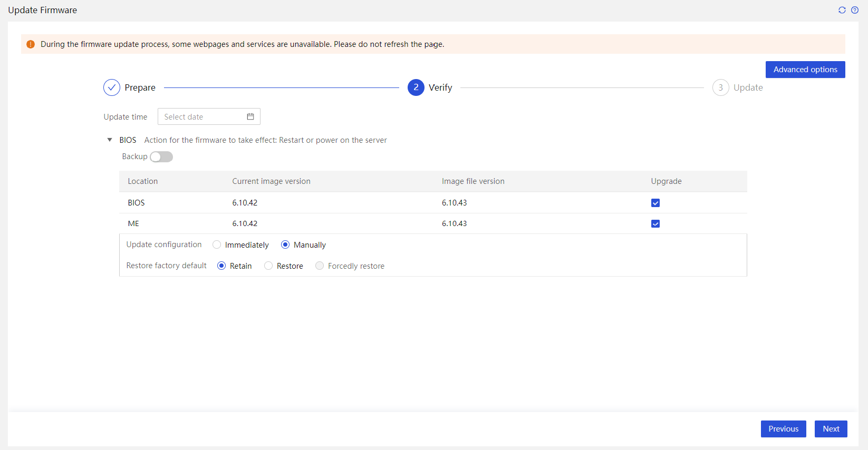Click the Prepare step checkmark circle
The height and width of the screenshot is (450, 868).
[112, 87]
